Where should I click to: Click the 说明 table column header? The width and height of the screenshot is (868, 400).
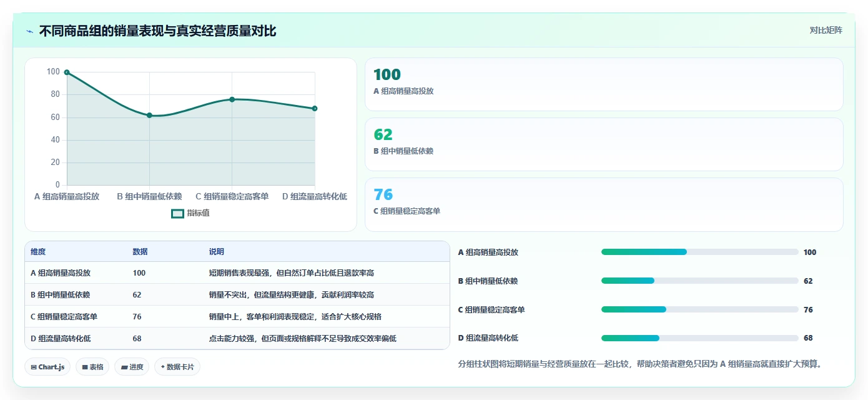(x=216, y=251)
